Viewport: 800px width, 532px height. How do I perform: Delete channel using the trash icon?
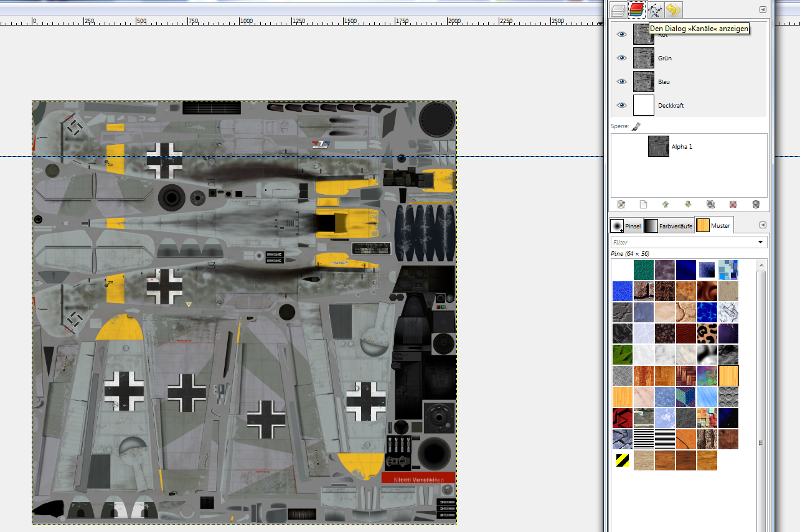click(756, 204)
